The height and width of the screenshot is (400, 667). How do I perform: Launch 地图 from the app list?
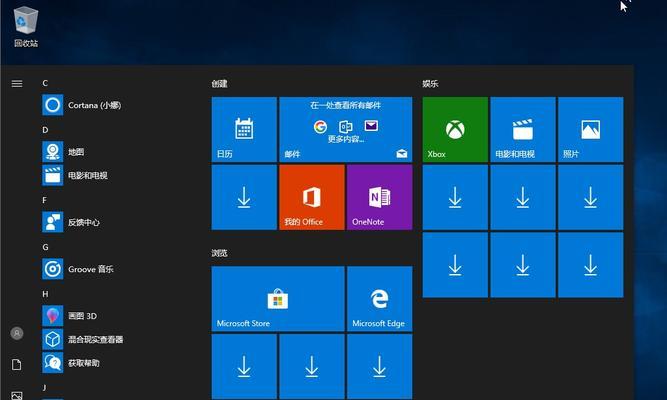coord(63,152)
